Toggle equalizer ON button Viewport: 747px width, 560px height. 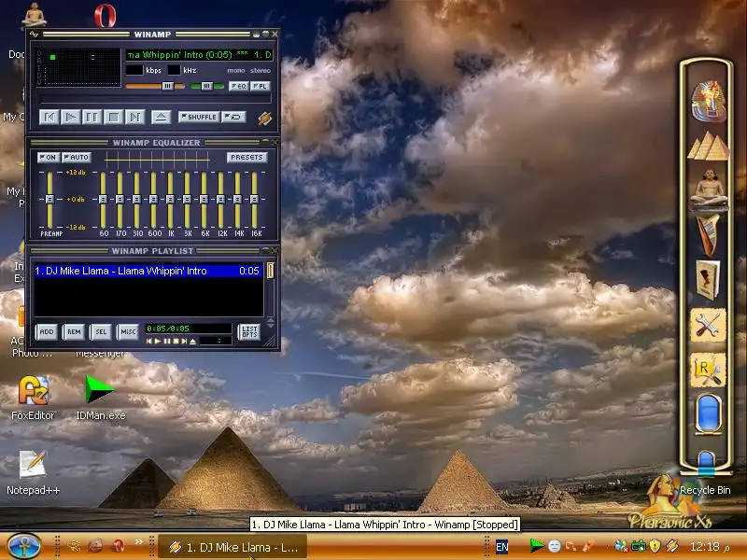[x=49, y=157]
